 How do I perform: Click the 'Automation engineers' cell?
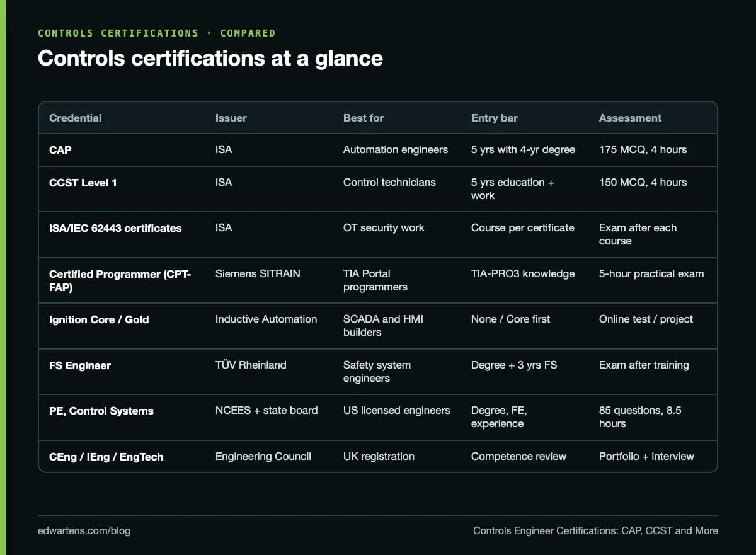pos(396,149)
